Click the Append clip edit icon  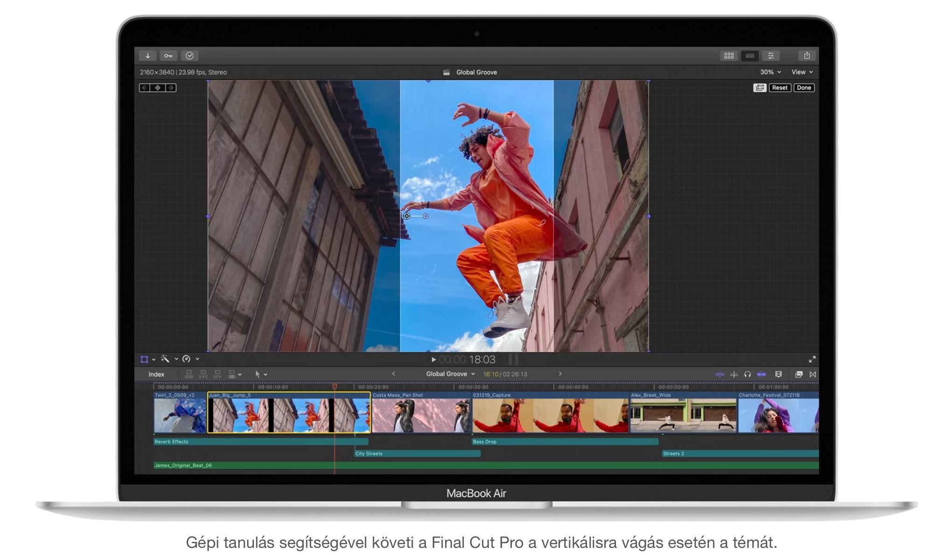point(217,374)
